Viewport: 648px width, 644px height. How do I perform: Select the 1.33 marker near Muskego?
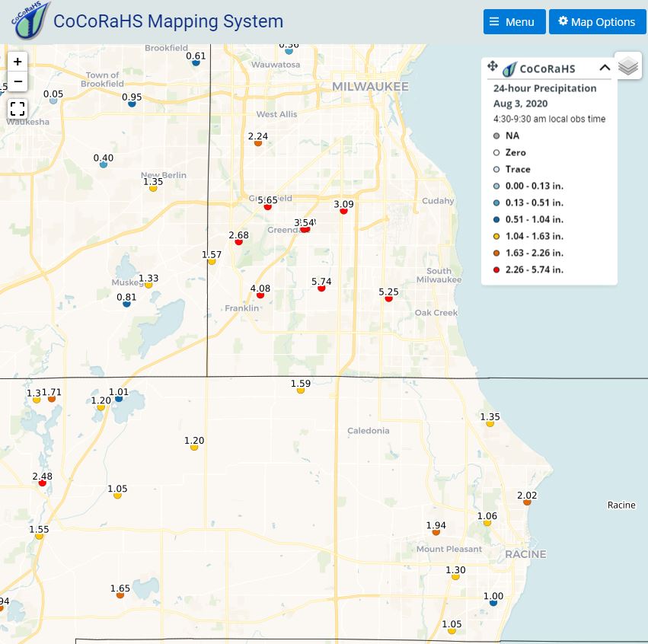pos(148,285)
